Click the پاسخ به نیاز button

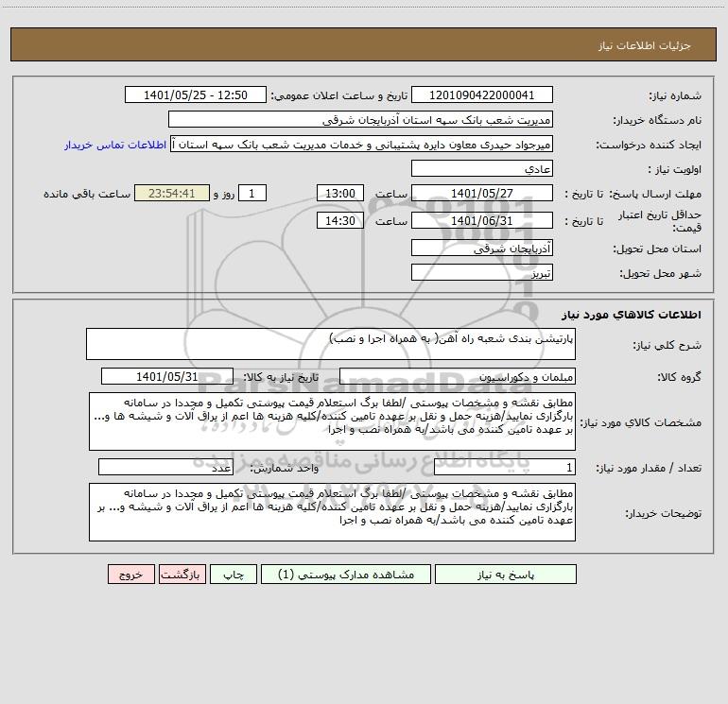click(x=506, y=575)
